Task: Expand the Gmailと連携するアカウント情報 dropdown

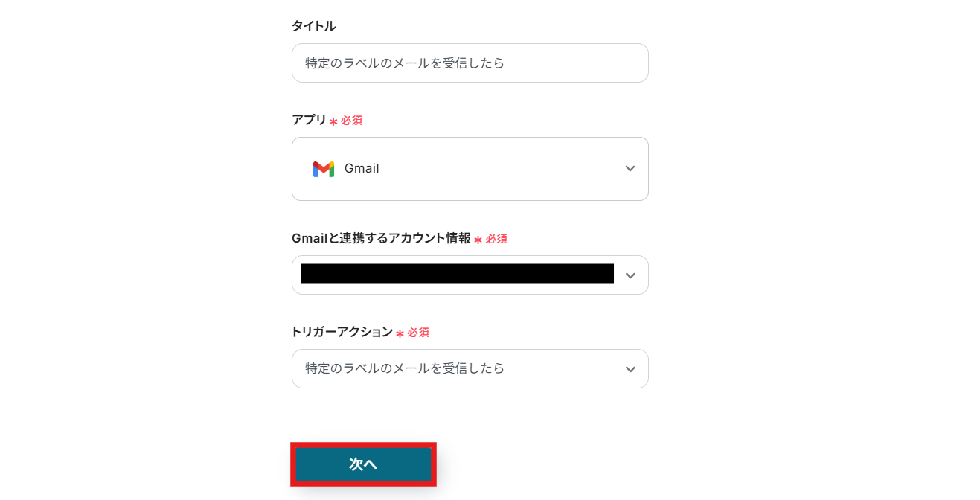Action: click(470, 275)
